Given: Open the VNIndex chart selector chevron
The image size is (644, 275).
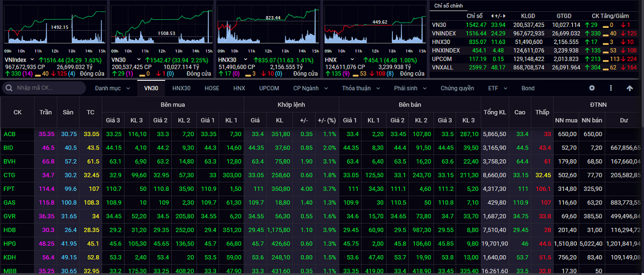Looking at the screenshot, I should 33,60.
